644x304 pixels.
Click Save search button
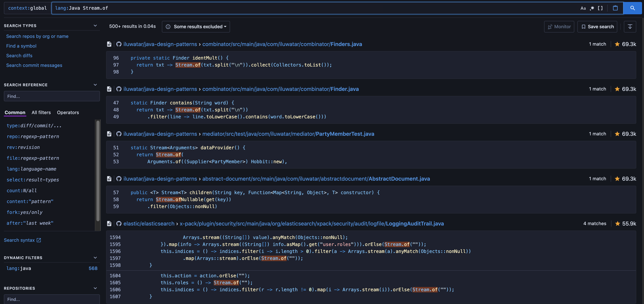[597, 26]
